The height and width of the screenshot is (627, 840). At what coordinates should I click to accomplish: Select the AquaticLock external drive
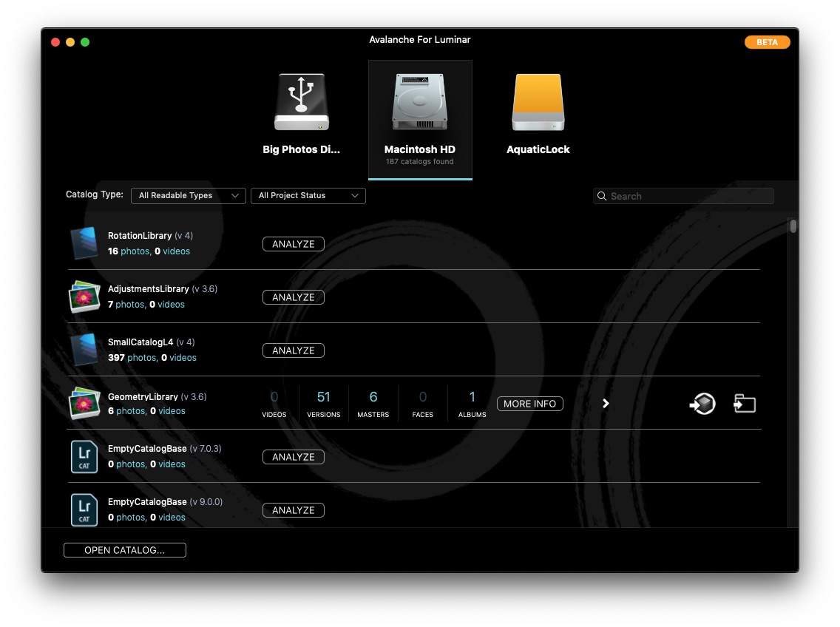point(538,114)
